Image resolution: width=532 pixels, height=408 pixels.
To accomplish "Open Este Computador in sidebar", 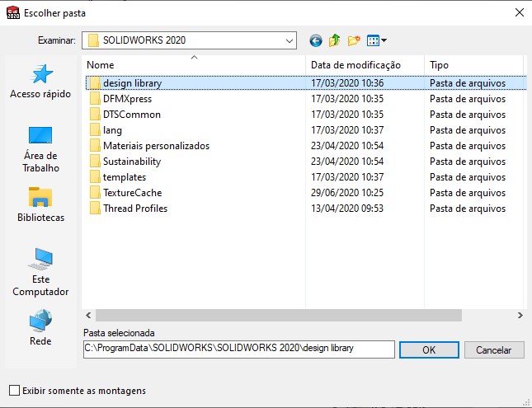I will (40, 272).
